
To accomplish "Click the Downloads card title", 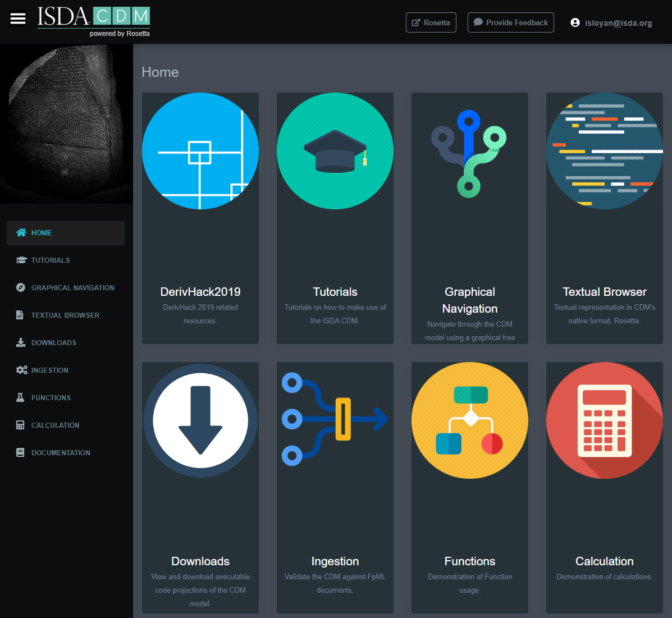I will pos(200,561).
